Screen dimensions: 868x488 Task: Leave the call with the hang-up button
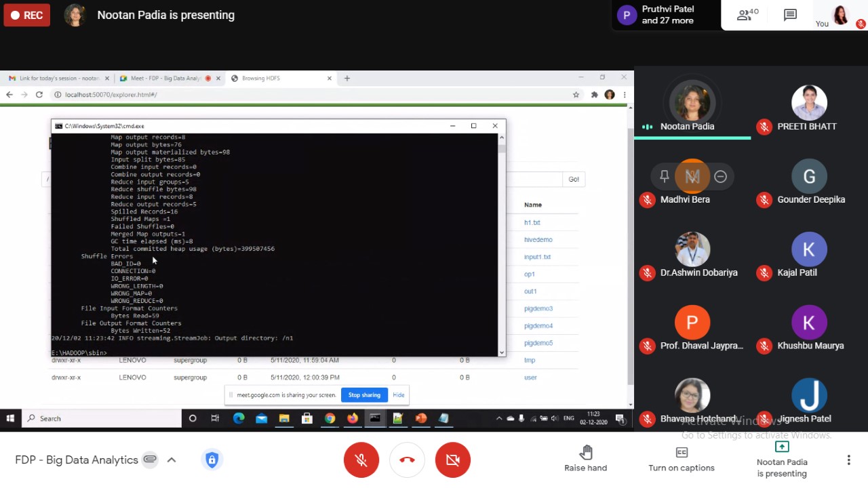[407, 460]
